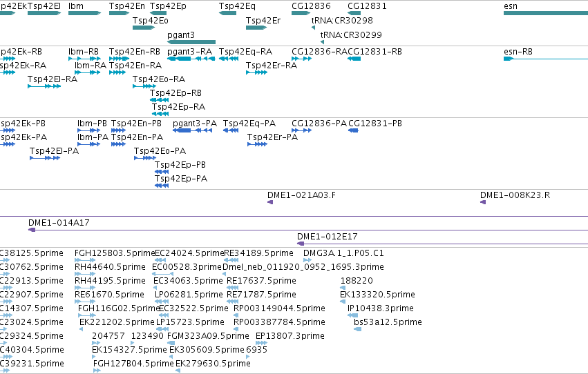Click protein pgant3-PA feature
The image size is (588, 374).
192,130
